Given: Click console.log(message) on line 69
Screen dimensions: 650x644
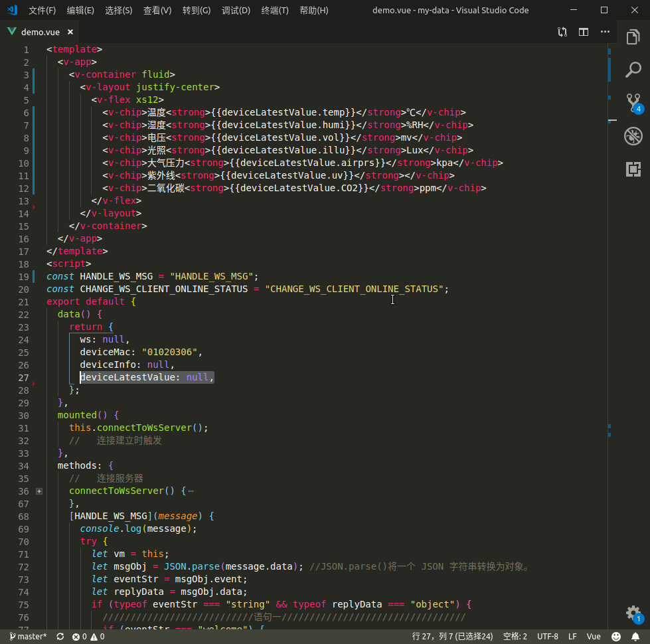Looking at the screenshot, I should point(139,528).
